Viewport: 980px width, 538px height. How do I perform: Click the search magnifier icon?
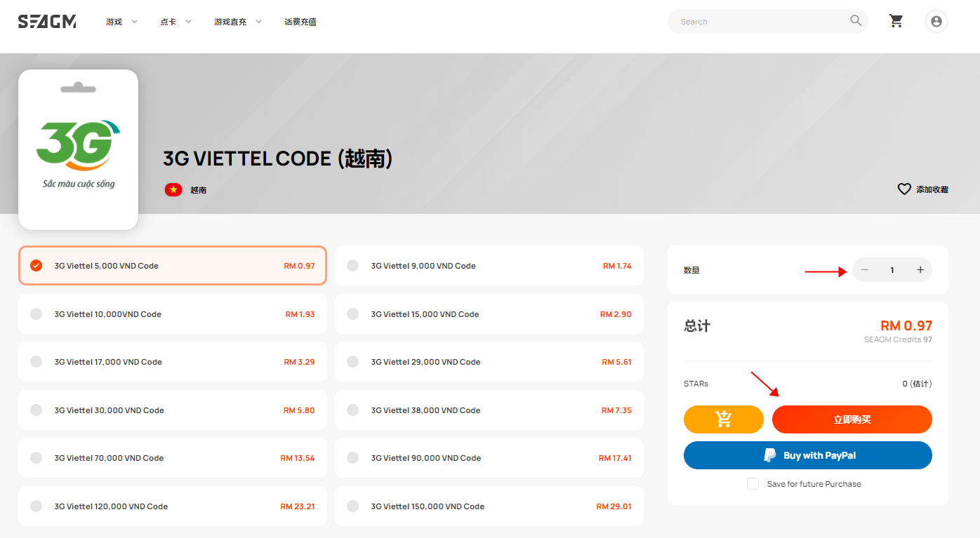tap(856, 21)
